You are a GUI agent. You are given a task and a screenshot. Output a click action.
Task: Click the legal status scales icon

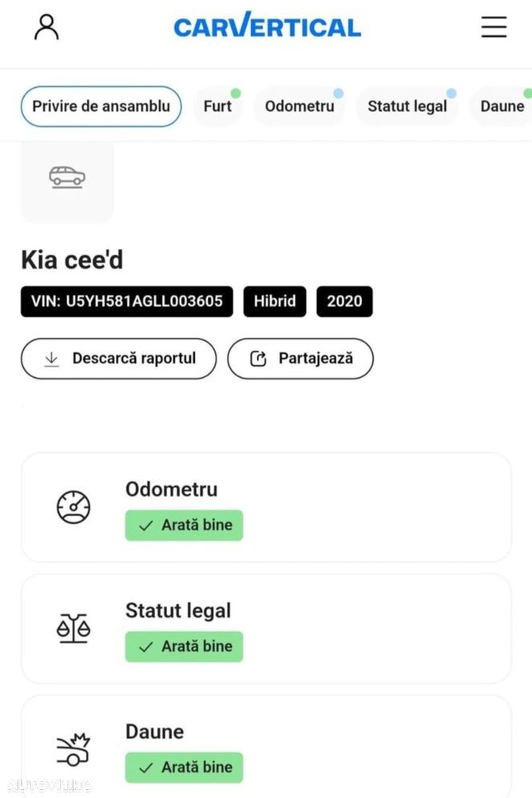pos(73,628)
